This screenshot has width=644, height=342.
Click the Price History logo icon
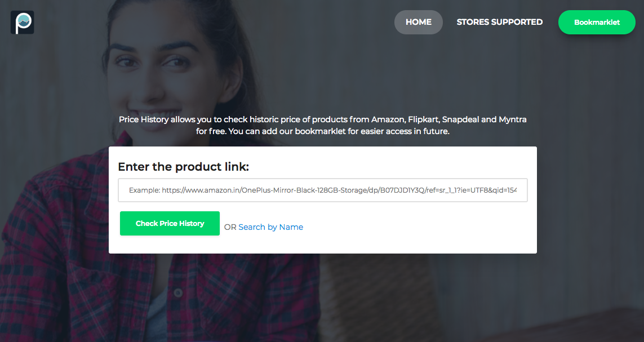click(x=23, y=23)
